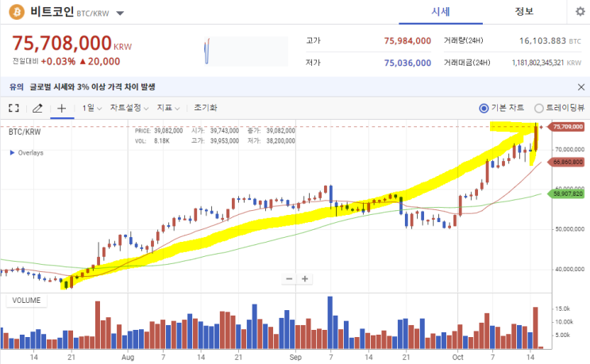Click the Aug date axis label

128,357
